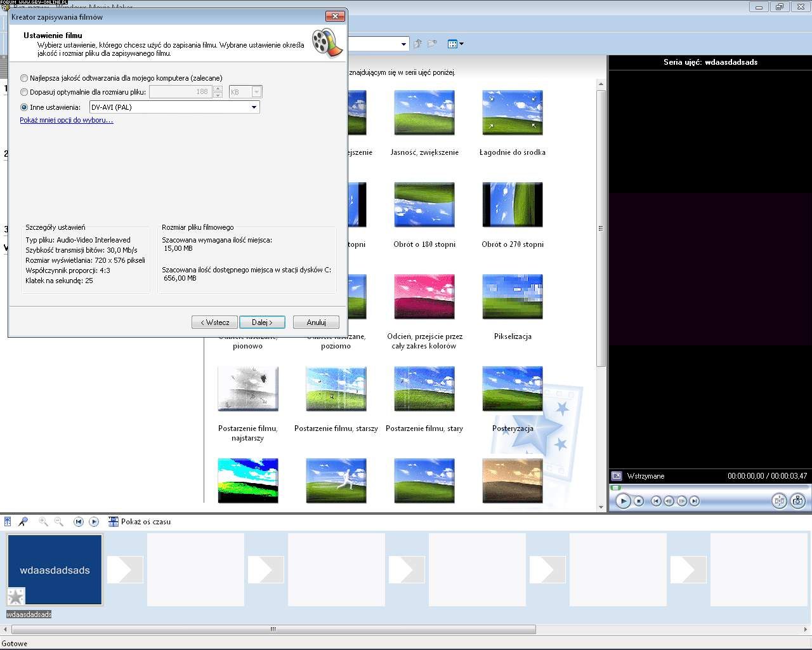Click the full screen icon beside Wstrzymane
Screen dimensions: 812x650
coord(616,476)
